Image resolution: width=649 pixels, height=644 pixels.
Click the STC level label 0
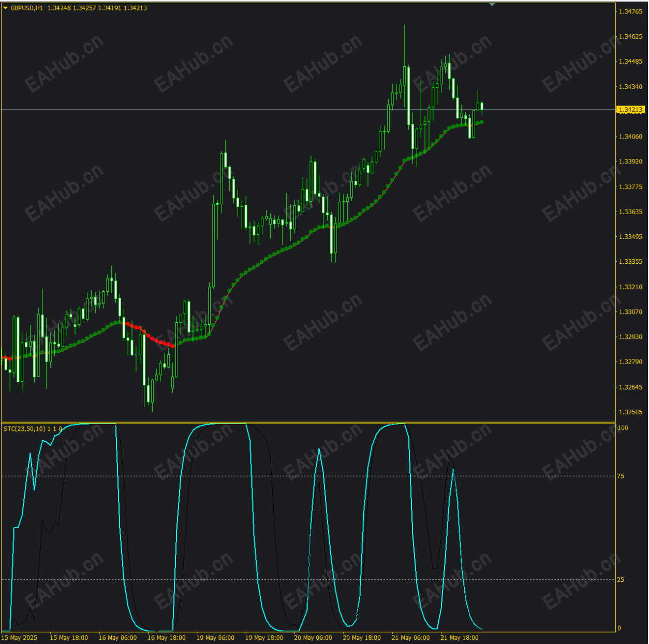[x=620, y=628]
